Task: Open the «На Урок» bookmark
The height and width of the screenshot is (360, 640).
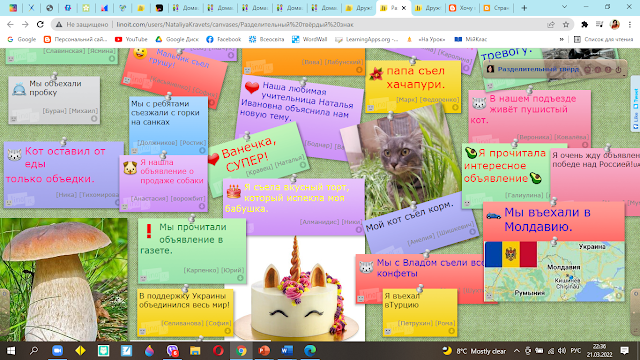Action: [x=426, y=39]
